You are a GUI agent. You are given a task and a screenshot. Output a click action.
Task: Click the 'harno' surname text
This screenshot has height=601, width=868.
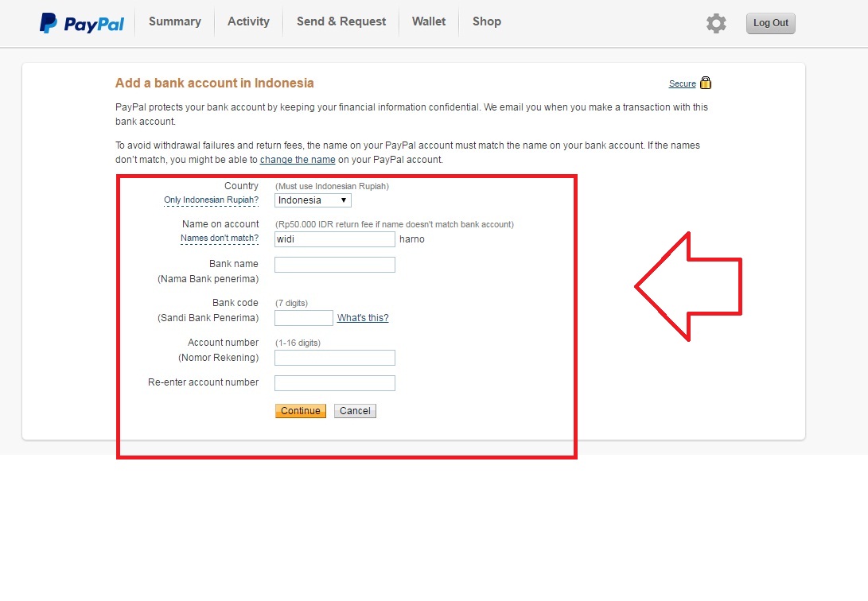pyautogui.click(x=412, y=239)
